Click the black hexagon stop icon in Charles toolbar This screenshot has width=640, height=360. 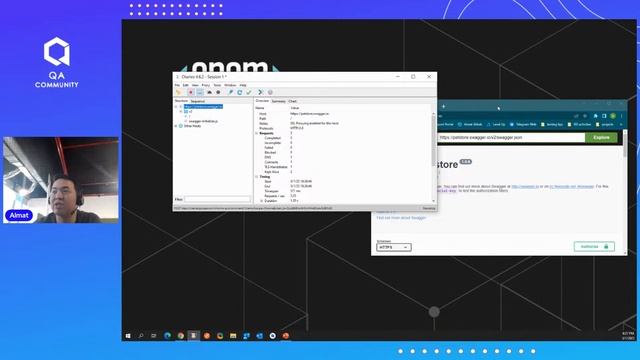point(218,92)
